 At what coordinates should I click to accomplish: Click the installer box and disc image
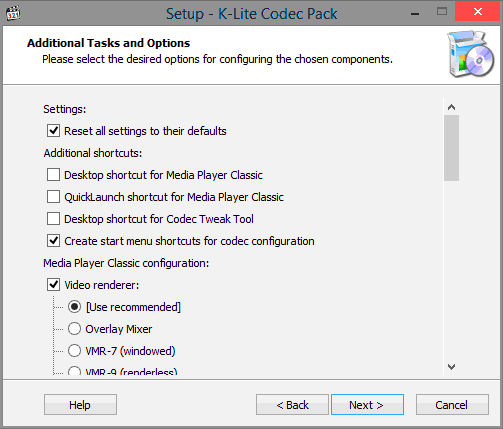click(x=470, y=54)
